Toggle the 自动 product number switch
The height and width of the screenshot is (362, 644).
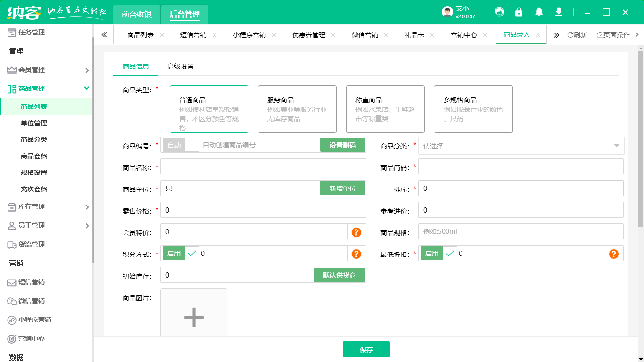pos(181,145)
